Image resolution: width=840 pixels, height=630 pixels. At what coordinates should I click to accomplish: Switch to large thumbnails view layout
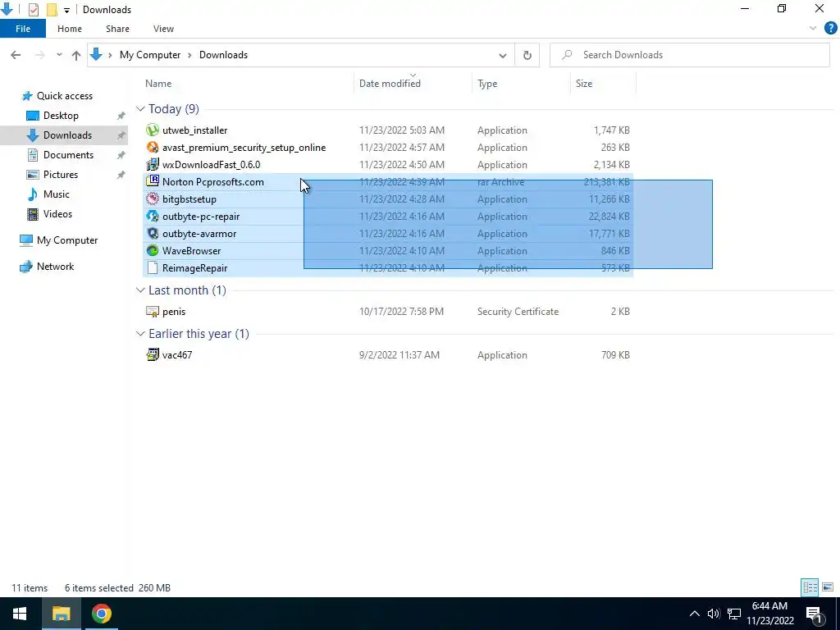pyautogui.click(x=828, y=587)
